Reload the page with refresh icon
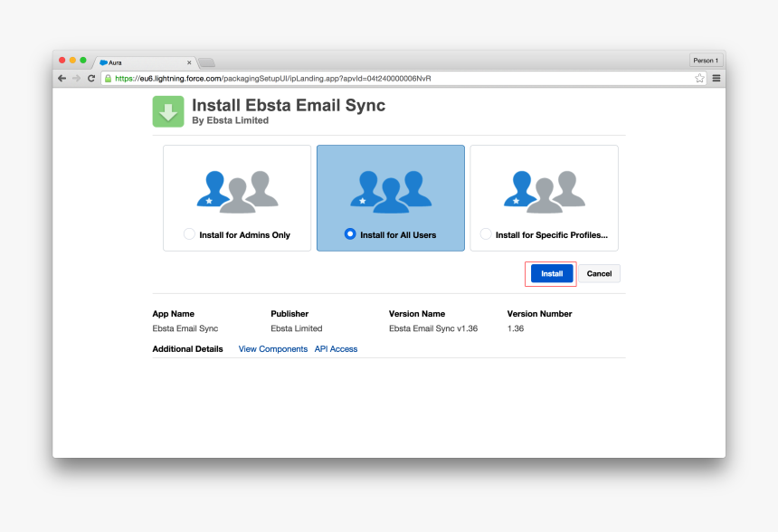Screen dimensions: 778x532 [91, 79]
